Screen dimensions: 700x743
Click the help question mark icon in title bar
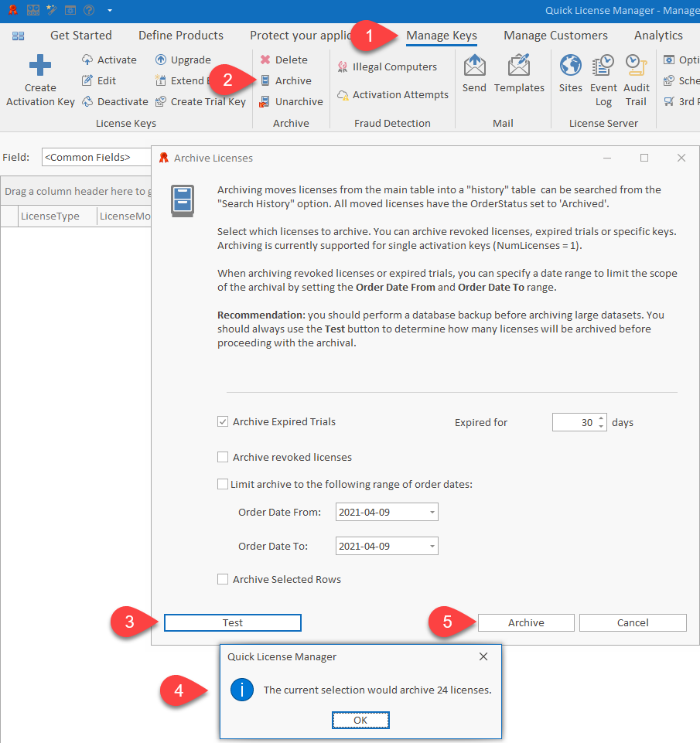pyautogui.click(x=89, y=10)
